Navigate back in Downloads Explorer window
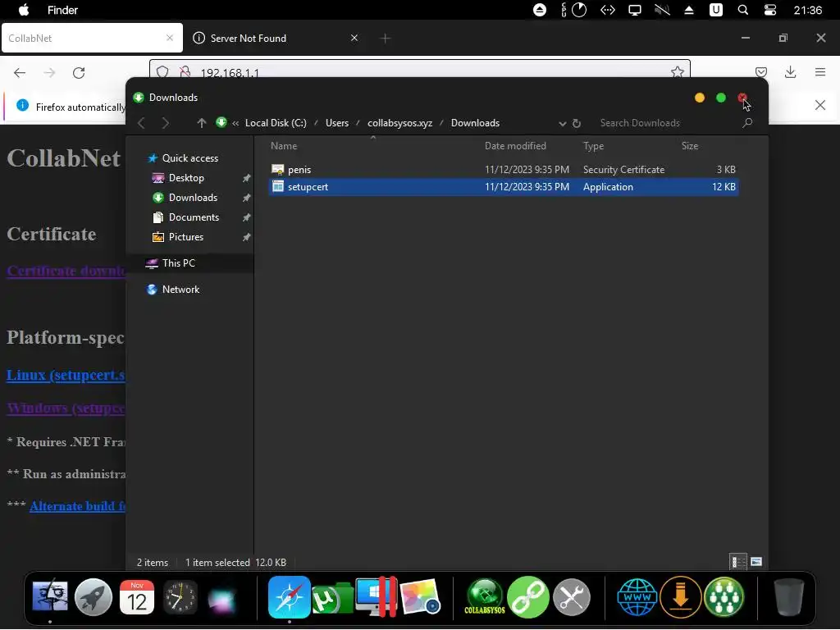Screen dimensions: 840x630 [x=141, y=123]
